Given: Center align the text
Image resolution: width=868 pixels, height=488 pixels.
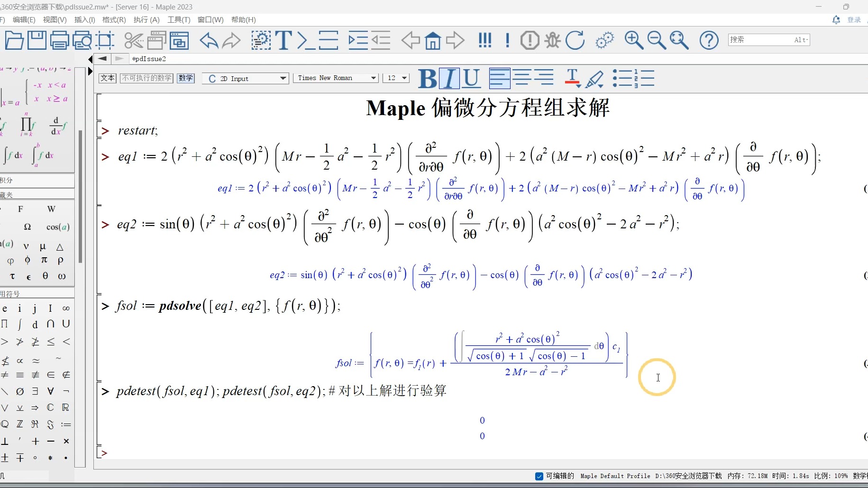Looking at the screenshot, I should tap(521, 78).
